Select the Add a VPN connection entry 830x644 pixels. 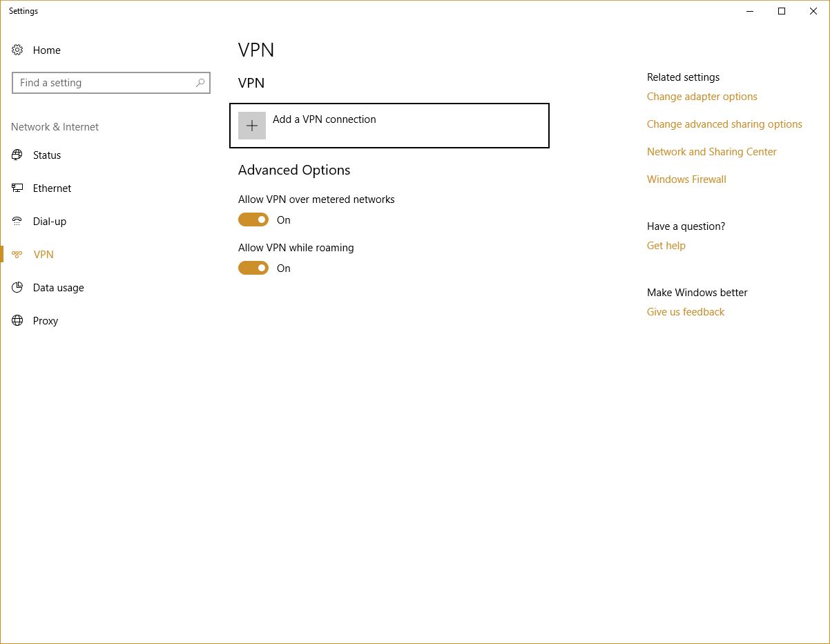[389, 125]
